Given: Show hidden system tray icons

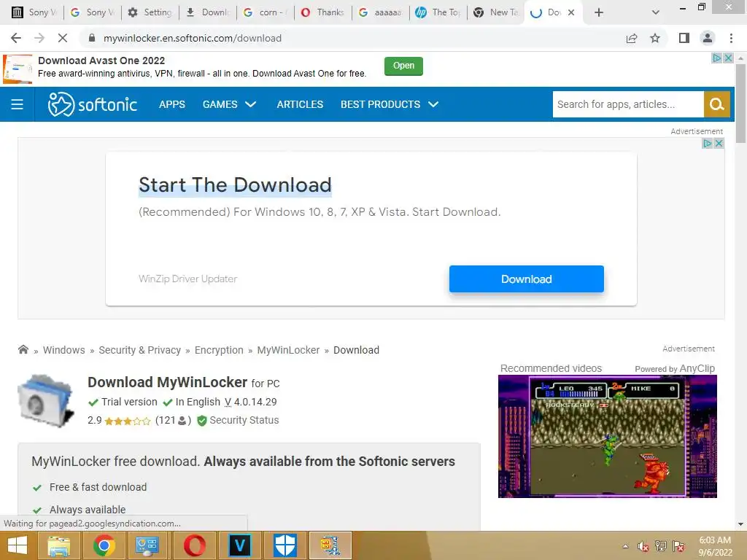Looking at the screenshot, I should (625, 546).
